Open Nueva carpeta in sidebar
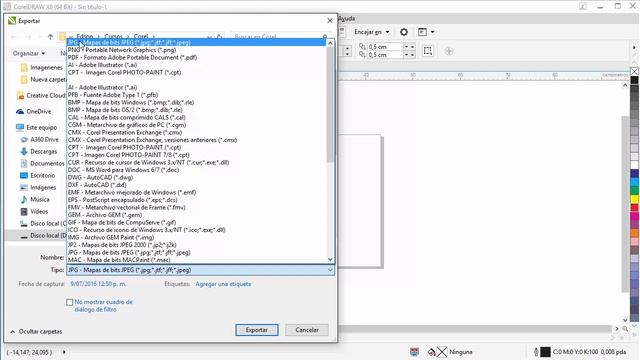The width and height of the screenshot is (640, 360). pyautogui.click(x=43, y=79)
